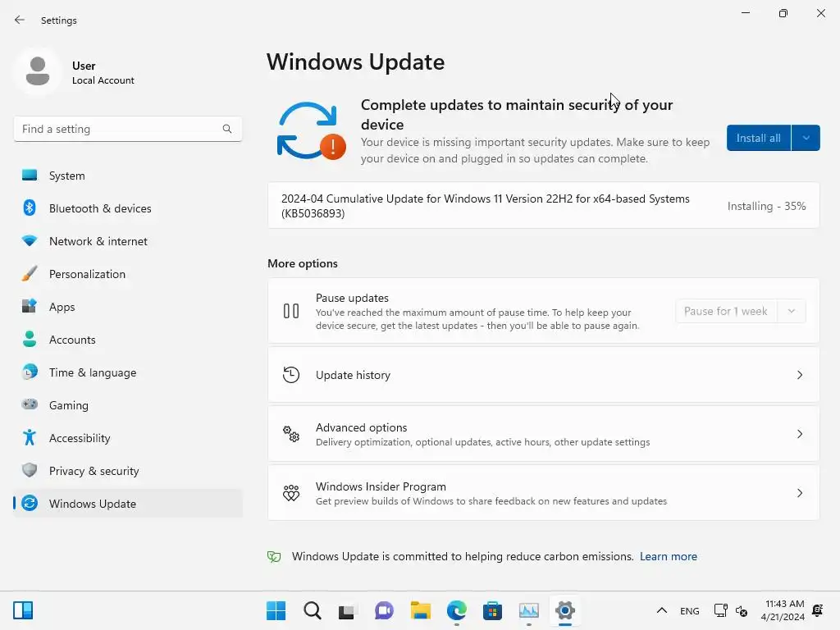Expand the Pause for 1 week dropdown arrow
The height and width of the screenshot is (630, 840).
[x=792, y=311]
